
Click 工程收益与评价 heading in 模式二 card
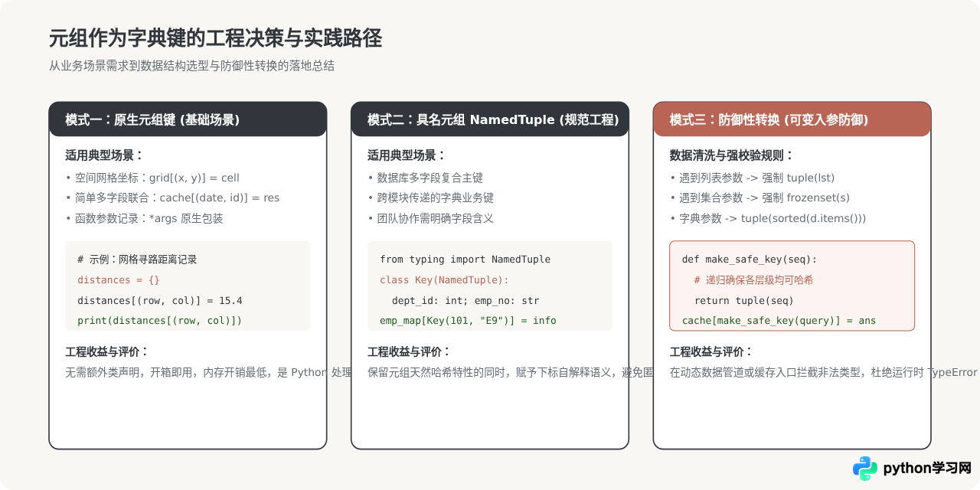410,352
